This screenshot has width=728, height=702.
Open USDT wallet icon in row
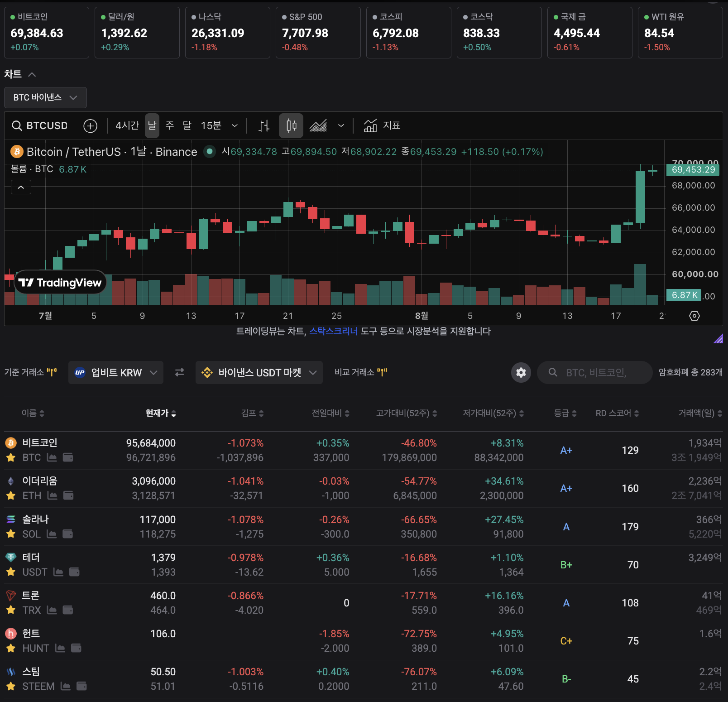click(x=74, y=572)
